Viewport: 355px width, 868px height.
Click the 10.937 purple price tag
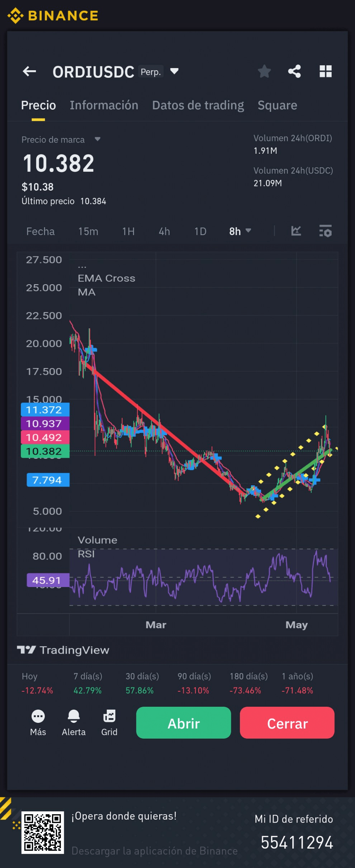pyautogui.click(x=45, y=424)
